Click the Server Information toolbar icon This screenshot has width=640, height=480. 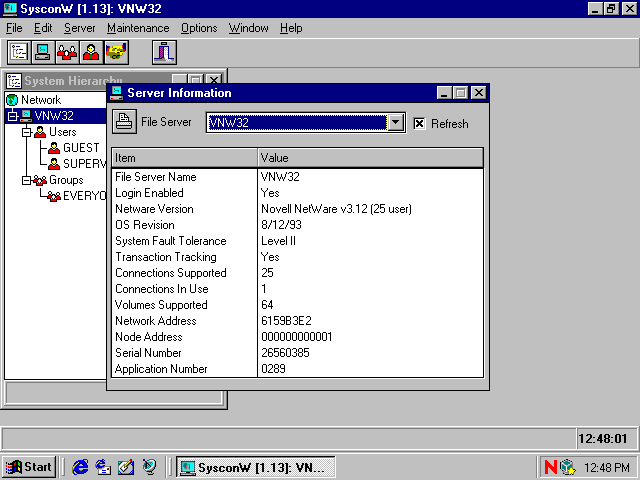click(43, 52)
